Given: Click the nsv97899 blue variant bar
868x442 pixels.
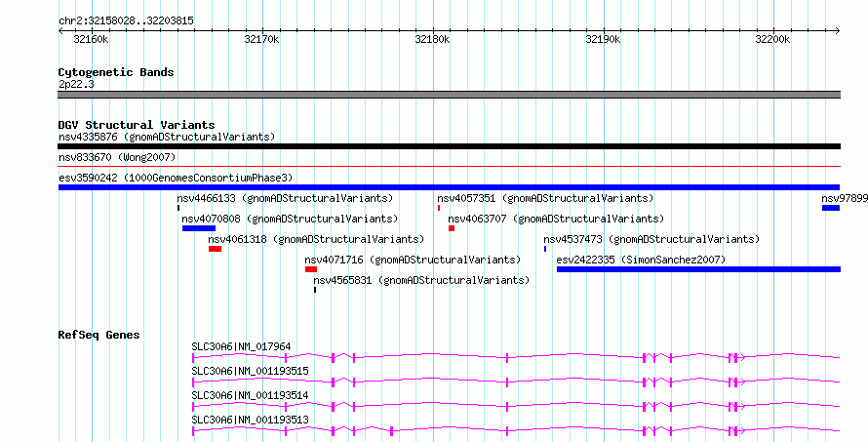Looking at the screenshot, I should [831, 208].
